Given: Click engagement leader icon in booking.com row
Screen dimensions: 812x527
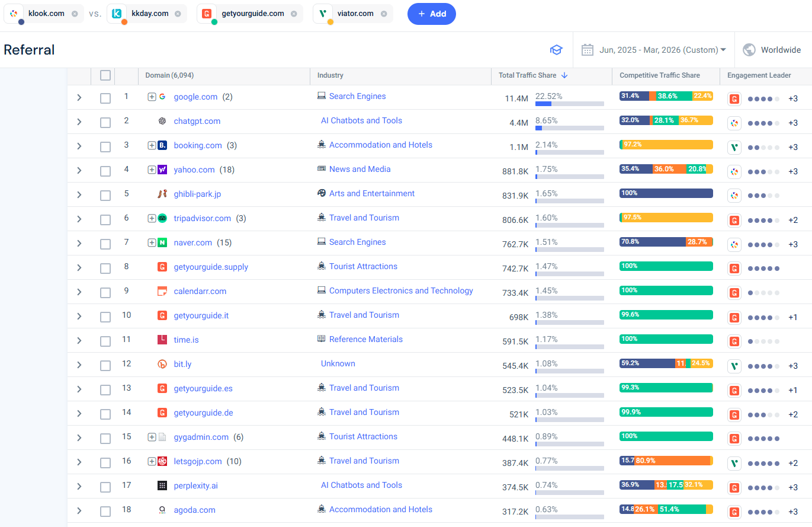Looking at the screenshot, I should (734, 148).
